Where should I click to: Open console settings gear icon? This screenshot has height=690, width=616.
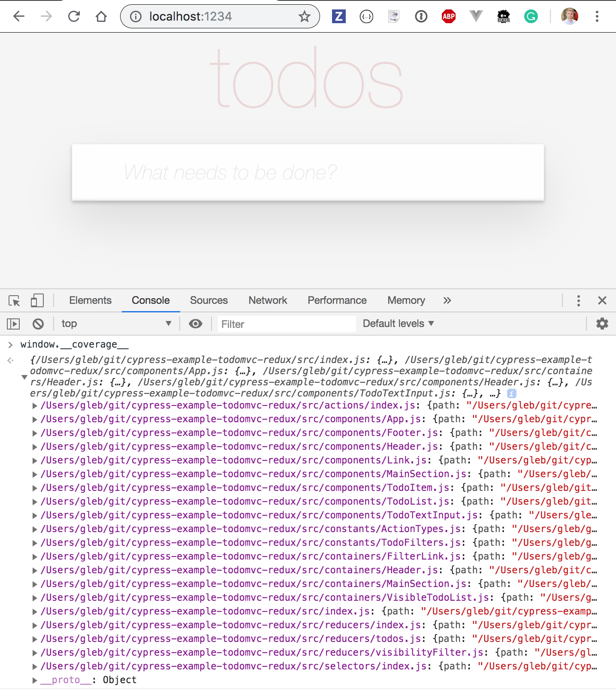pos(602,324)
